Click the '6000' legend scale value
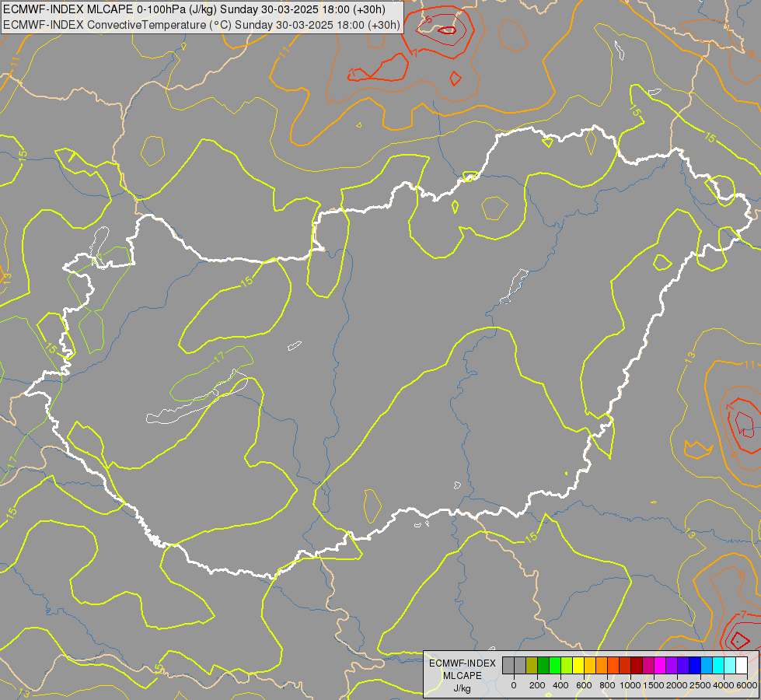 (x=747, y=685)
